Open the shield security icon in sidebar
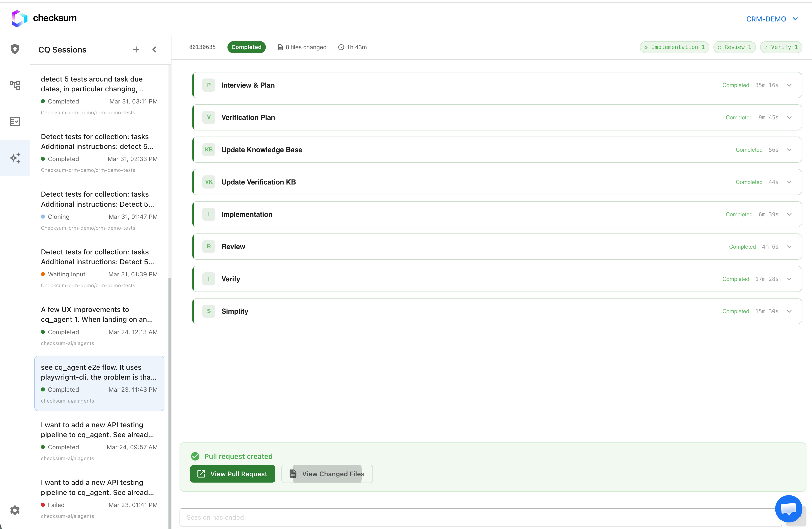This screenshot has height=529, width=812. tap(15, 49)
